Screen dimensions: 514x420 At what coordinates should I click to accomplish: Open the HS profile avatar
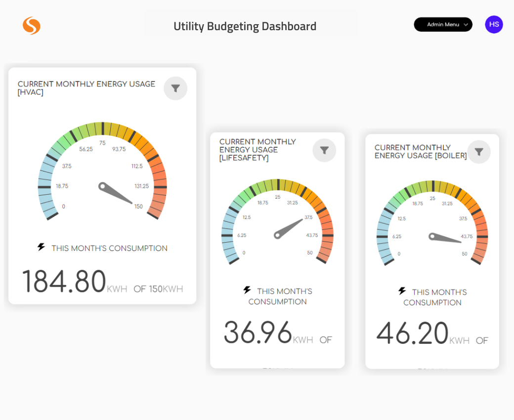click(494, 24)
